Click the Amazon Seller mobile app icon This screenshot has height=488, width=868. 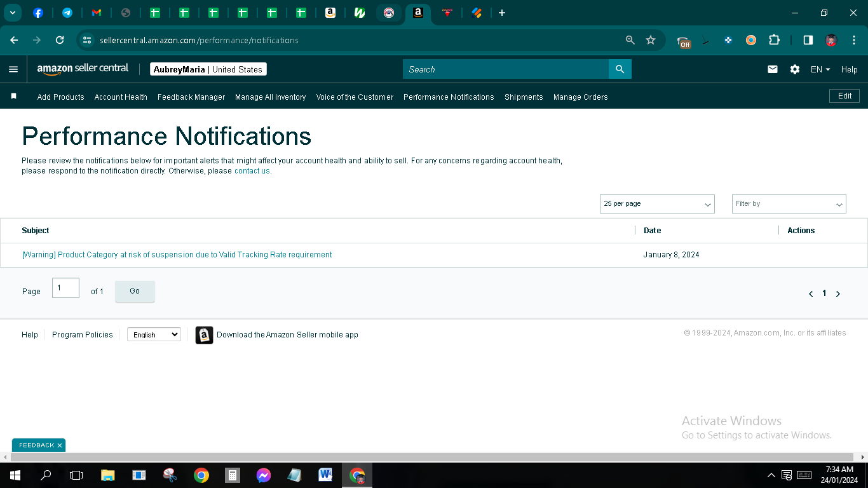(204, 335)
